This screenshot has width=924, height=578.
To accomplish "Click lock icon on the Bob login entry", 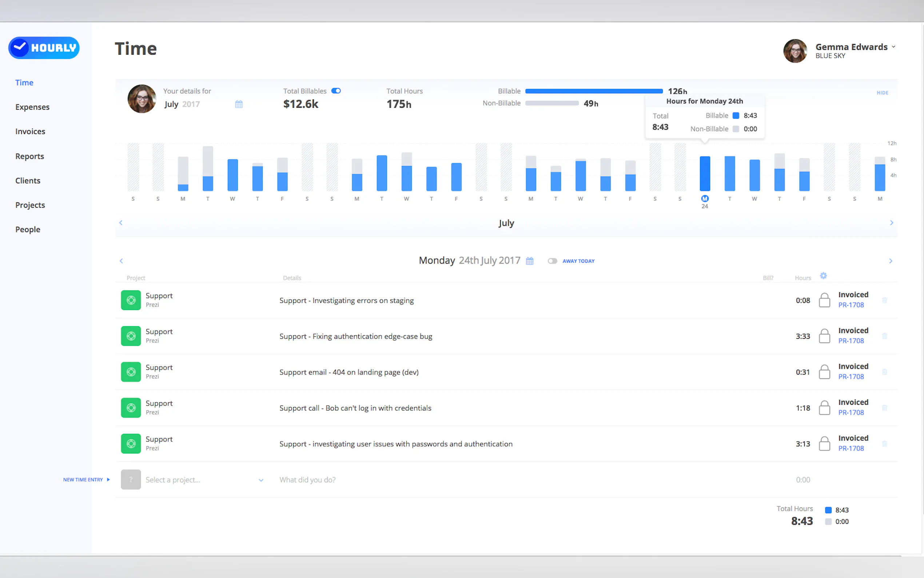I will point(824,408).
